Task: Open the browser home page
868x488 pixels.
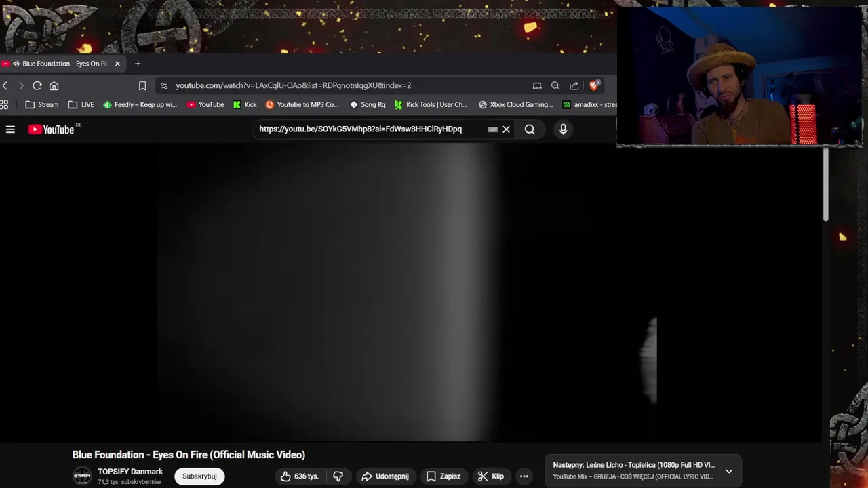Action: pos(54,85)
